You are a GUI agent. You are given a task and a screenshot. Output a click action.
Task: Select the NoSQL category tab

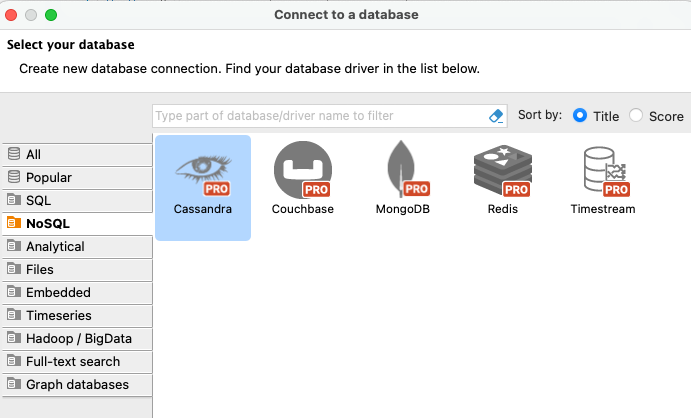(x=77, y=223)
